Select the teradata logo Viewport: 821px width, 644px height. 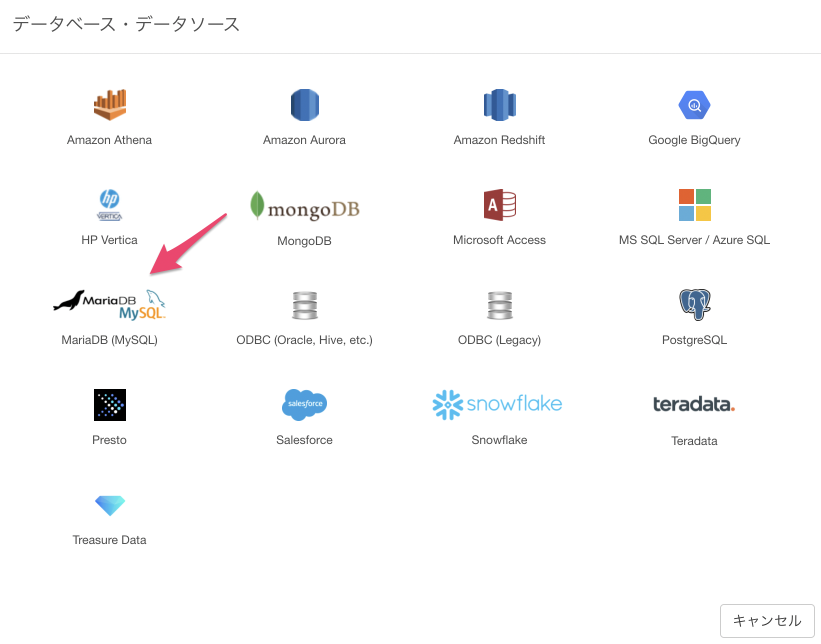694,404
